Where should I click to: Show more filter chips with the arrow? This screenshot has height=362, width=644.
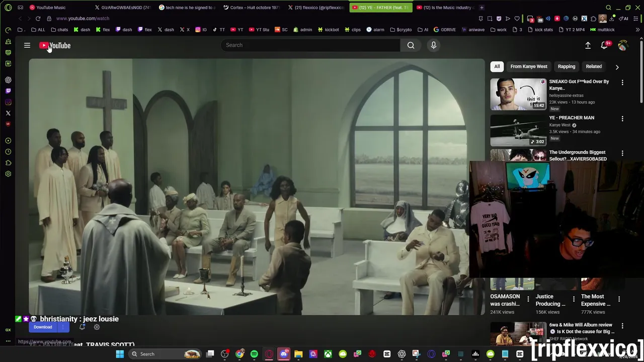pos(617,67)
